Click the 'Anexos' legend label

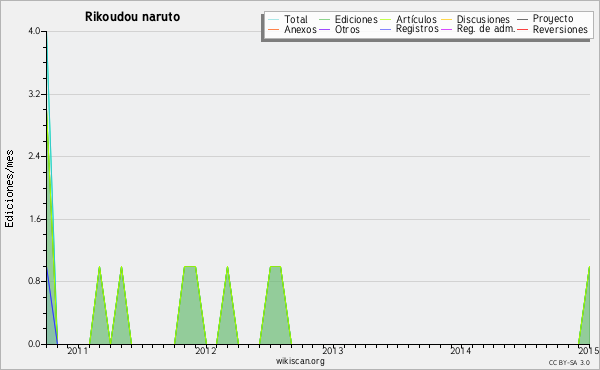(x=300, y=29)
